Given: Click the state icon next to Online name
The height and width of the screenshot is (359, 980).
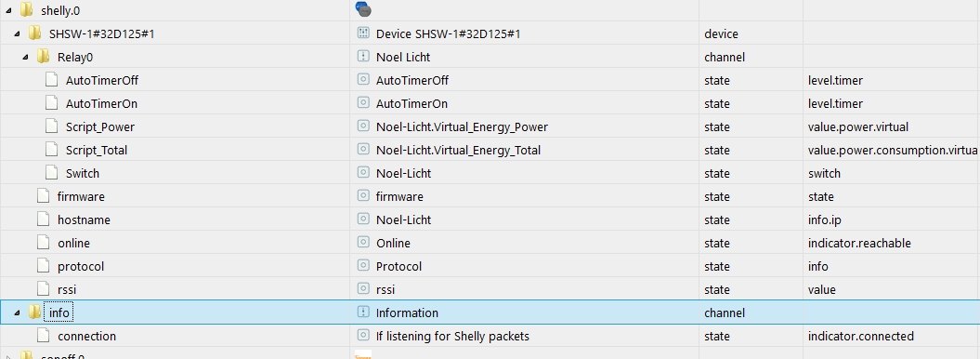Looking at the screenshot, I should [x=363, y=243].
